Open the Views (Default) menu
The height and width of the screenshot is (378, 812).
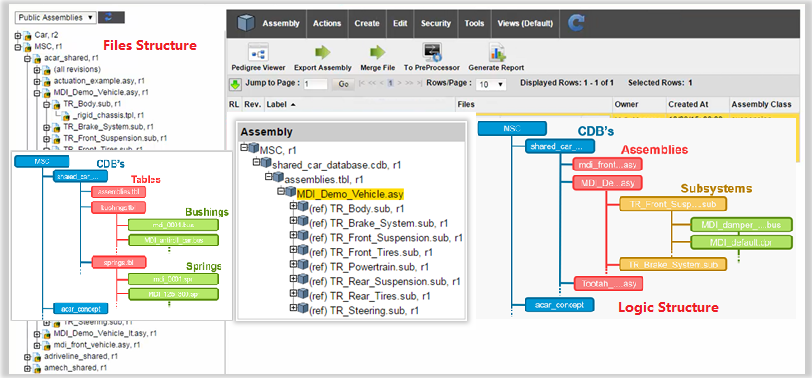pos(525,23)
